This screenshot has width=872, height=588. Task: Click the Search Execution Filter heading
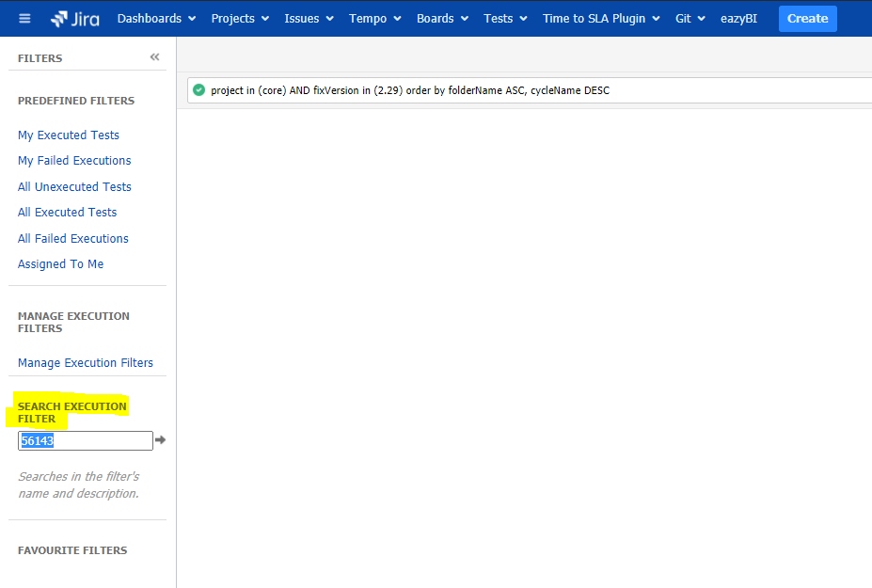tap(71, 412)
